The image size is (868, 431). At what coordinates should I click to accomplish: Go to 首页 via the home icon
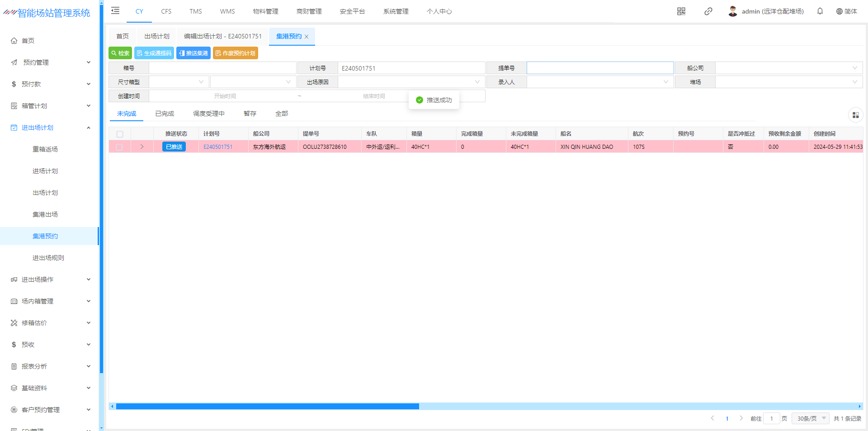coord(14,41)
